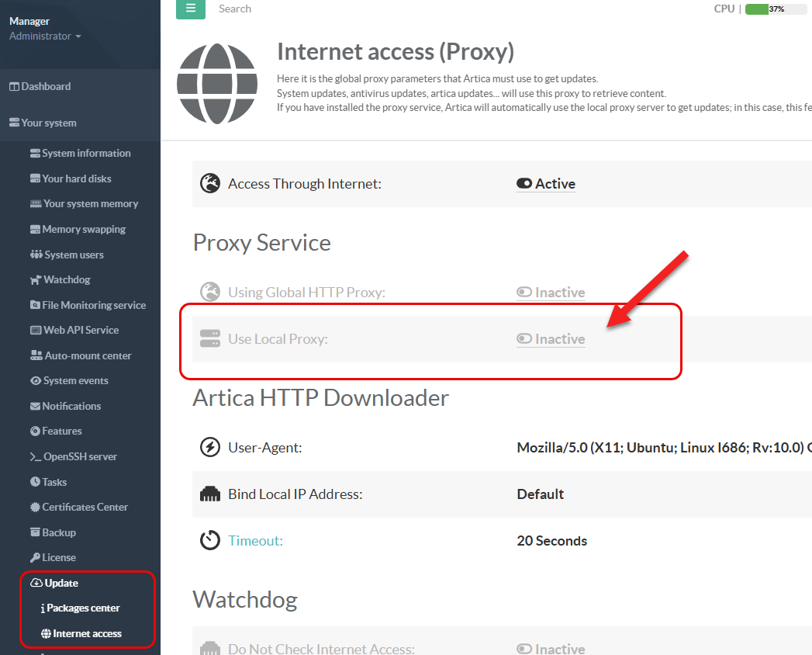The width and height of the screenshot is (812, 655).
Task: Toggle Access Through Internet Active switch
Action: (525, 184)
